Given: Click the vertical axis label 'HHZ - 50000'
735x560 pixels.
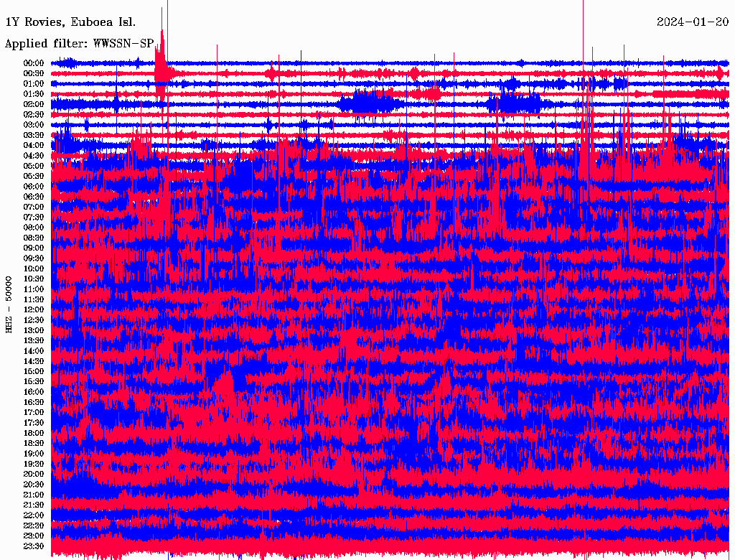Looking at the screenshot, I should (x=9, y=304).
